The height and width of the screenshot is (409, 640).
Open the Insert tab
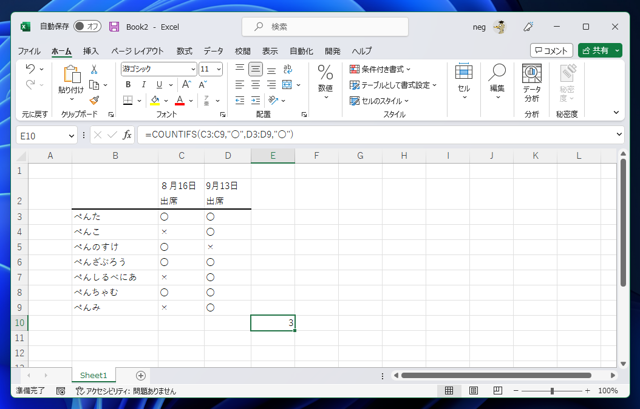(x=91, y=51)
